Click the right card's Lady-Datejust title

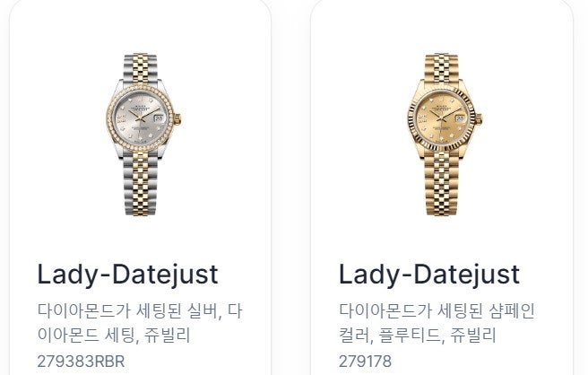pos(429,275)
